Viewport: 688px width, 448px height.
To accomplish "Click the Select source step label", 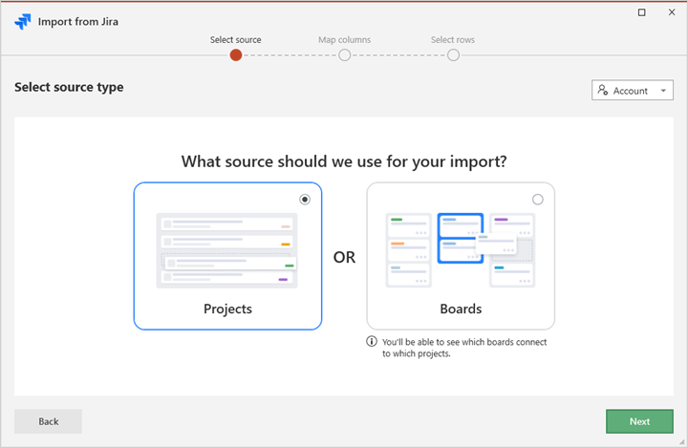I will coord(236,40).
